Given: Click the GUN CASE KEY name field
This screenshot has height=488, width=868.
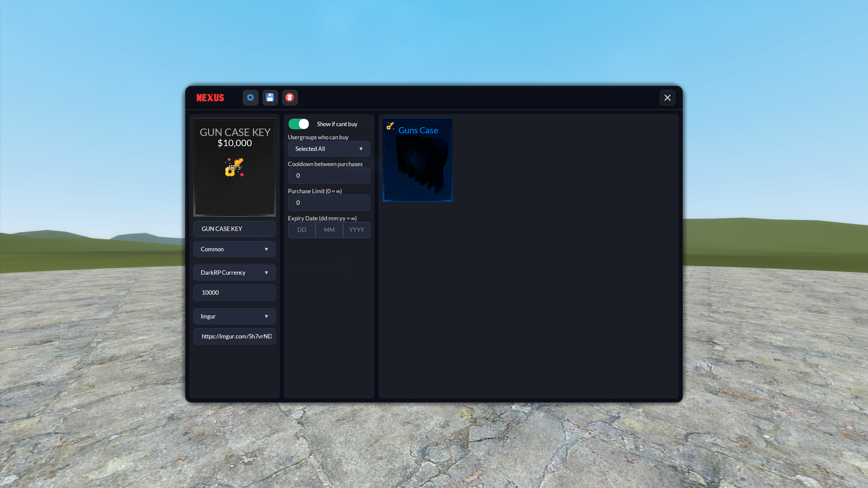Looking at the screenshot, I should (x=234, y=229).
